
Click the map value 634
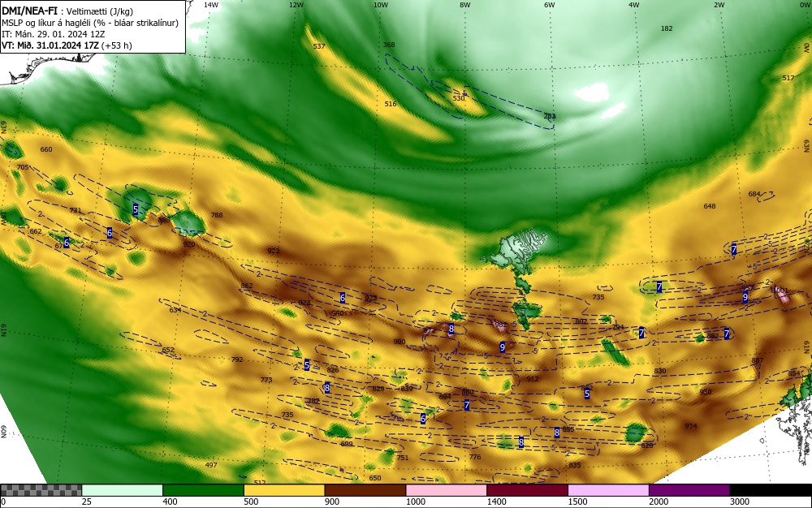click(175, 310)
